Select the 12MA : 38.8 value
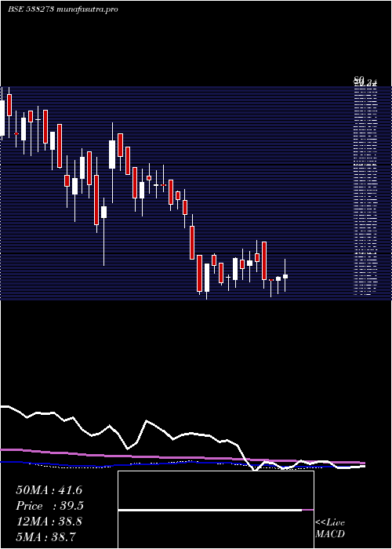Screen dimensions: 392x549 tap(49, 522)
